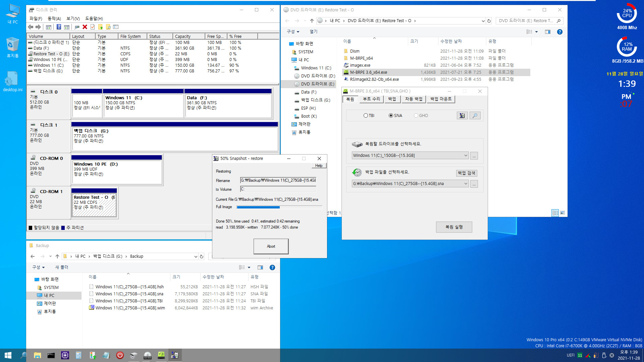Select the TBI radio option
This screenshot has width=644, height=362.
pos(369,116)
